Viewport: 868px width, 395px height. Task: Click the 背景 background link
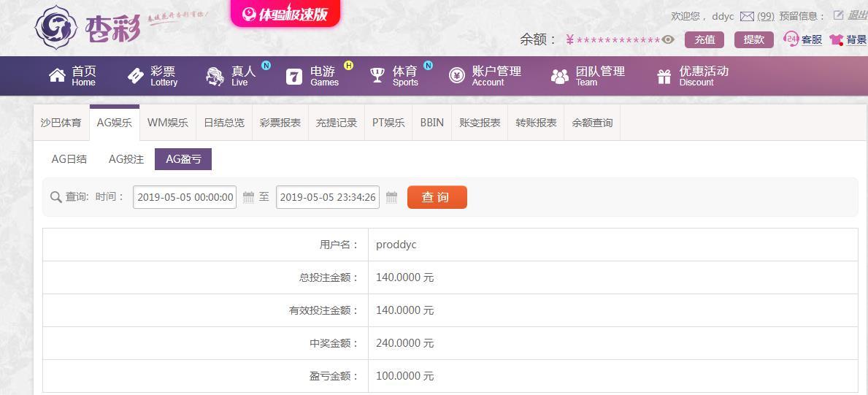tap(856, 40)
